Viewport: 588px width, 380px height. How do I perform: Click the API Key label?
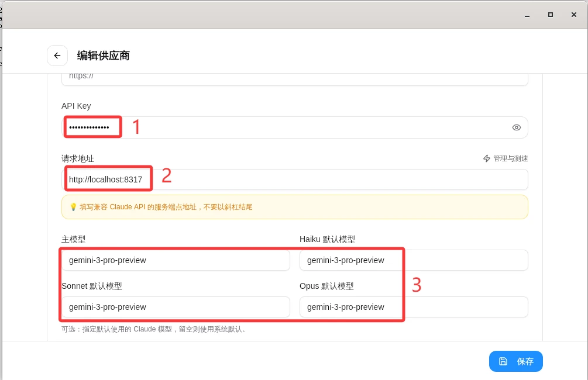(x=76, y=106)
